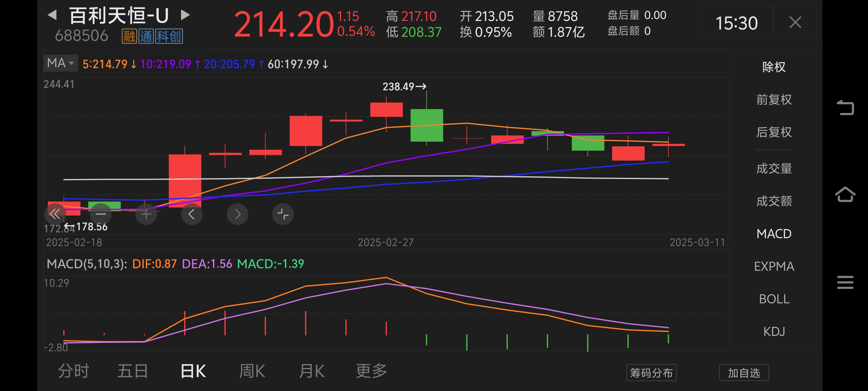Viewport: 868px width, 391px height.
Task: Tap the Android home navigation icon
Action: [845, 195]
